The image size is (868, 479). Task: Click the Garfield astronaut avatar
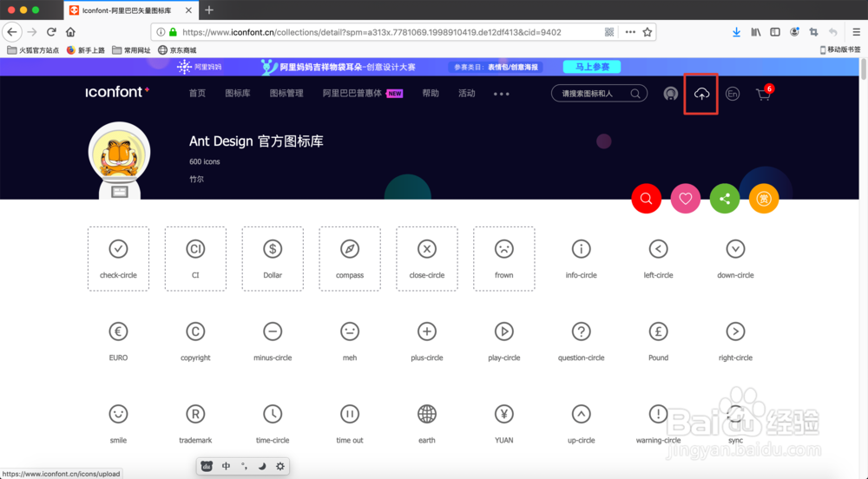[119, 161]
